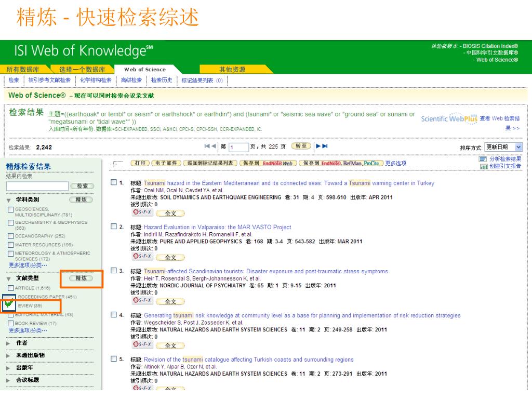Viewport: 532px width, 399px height.
Task: Expand the 来源出版物 refine section
Action: (8, 356)
